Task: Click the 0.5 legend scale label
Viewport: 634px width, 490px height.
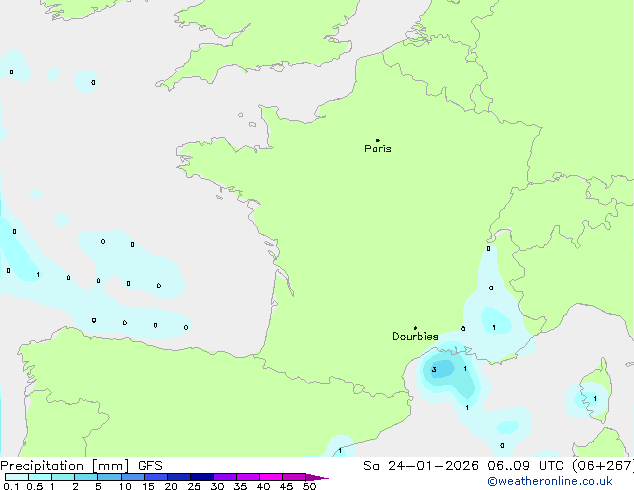Action: (34, 486)
